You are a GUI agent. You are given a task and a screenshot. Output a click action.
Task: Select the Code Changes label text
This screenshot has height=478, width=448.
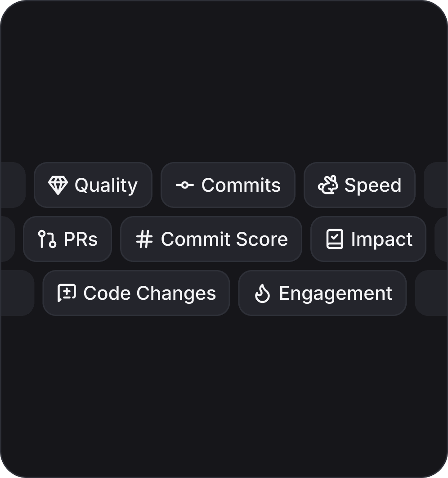(x=149, y=293)
